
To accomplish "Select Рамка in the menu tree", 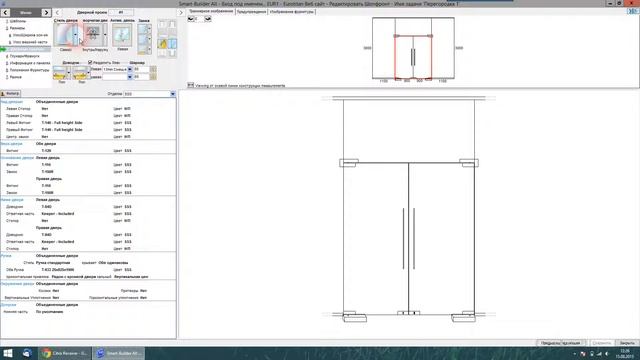I will pos(16,77).
